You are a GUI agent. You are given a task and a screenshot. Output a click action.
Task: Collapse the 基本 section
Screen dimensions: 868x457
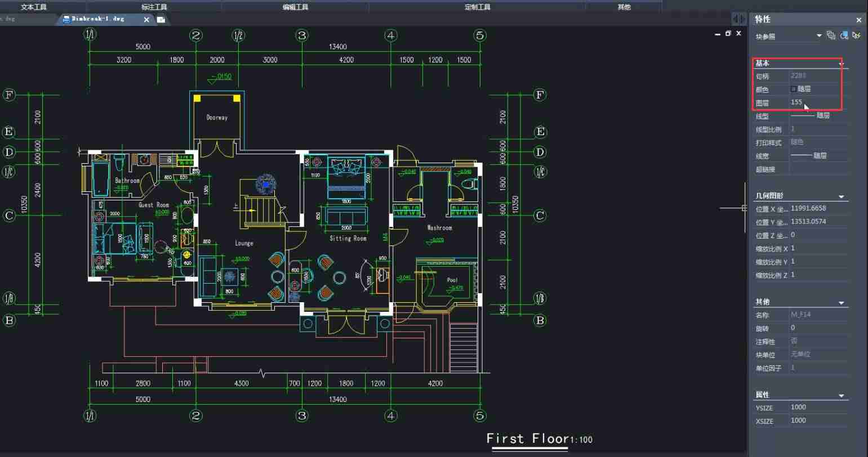click(x=842, y=64)
